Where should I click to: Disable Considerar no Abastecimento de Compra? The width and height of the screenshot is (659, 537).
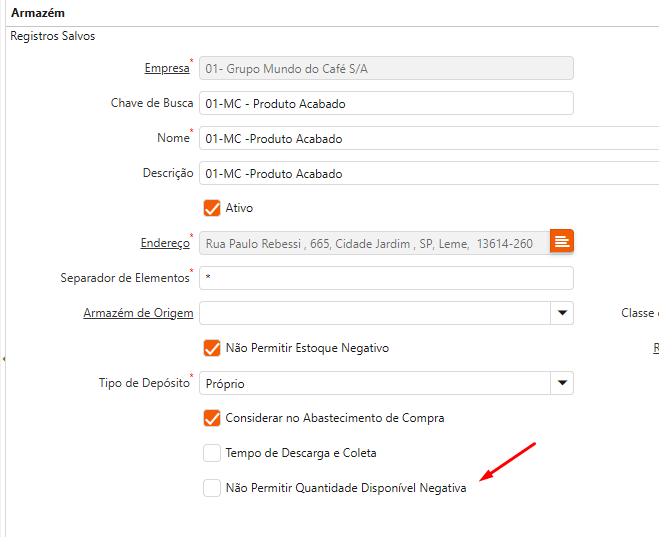(211, 418)
